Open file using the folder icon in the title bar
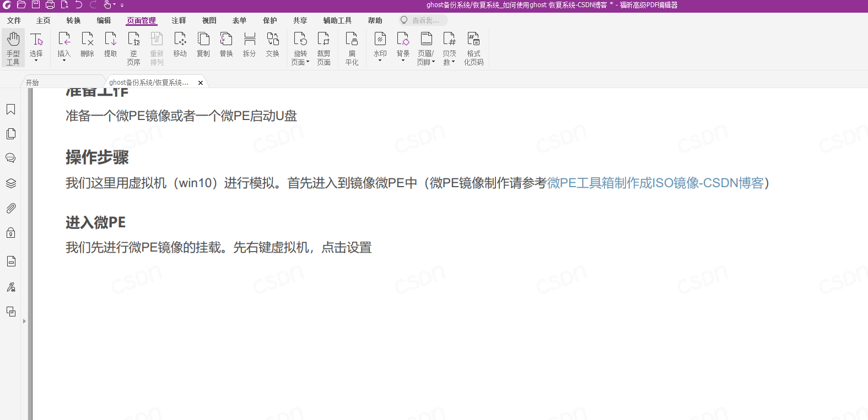Screen dimensions: 868x420 point(21,5)
